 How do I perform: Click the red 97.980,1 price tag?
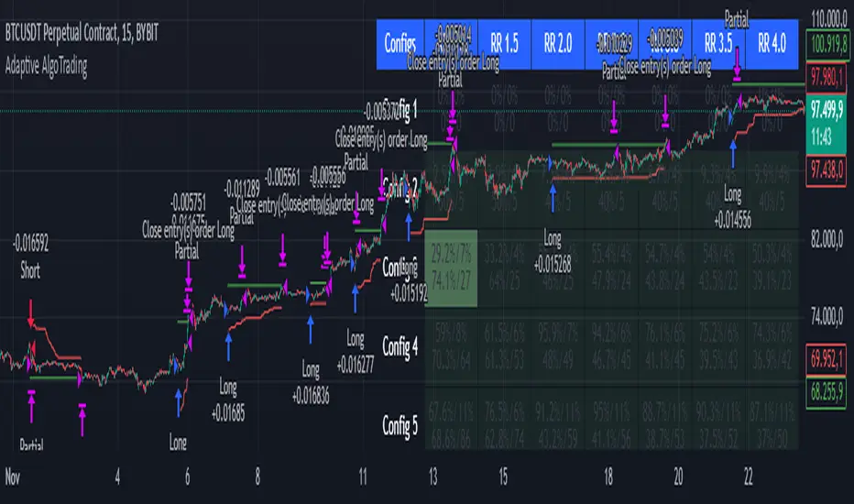click(x=827, y=77)
